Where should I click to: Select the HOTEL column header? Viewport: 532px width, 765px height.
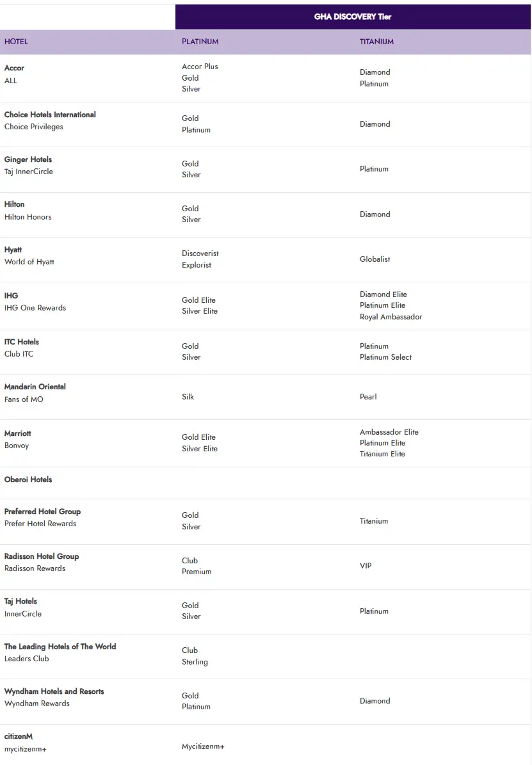[16, 42]
